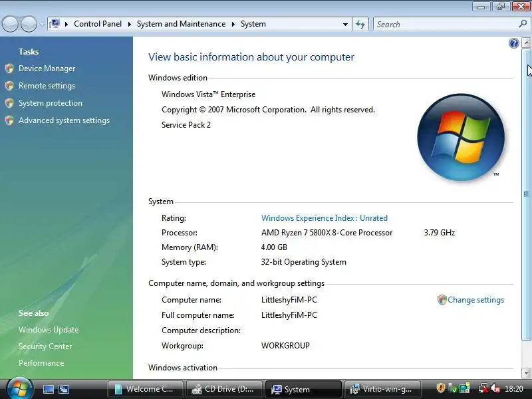This screenshot has width=532, height=399.
Task: Select Control Panel in address breadcrumb
Action: (x=98, y=24)
